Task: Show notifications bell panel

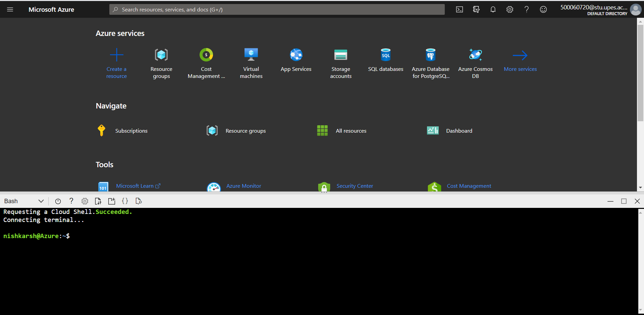Action: point(493,9)
